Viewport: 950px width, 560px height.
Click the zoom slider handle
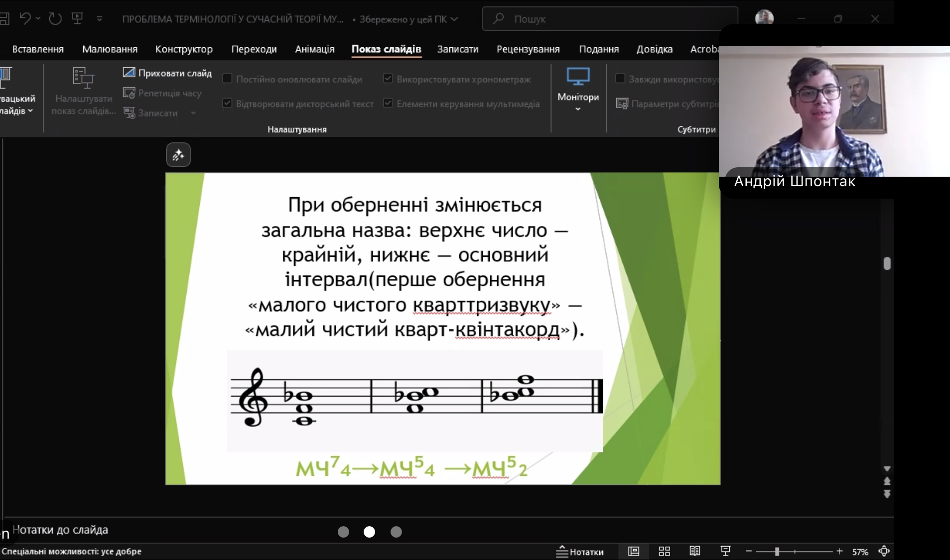click(x=777, y=551)
